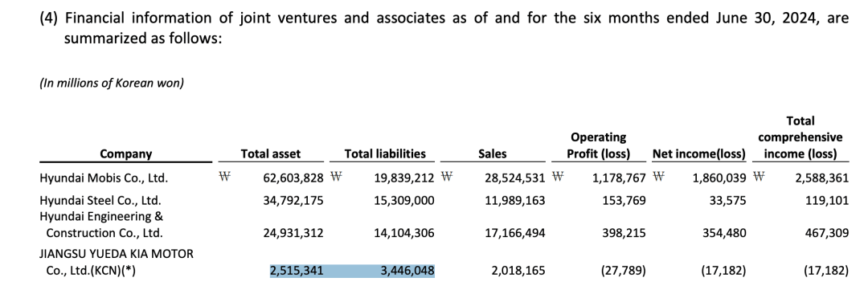Screen dimensions: 868x290
Task: Click the 'In millions of Korean won' note
Action: (x=111, y=84)
